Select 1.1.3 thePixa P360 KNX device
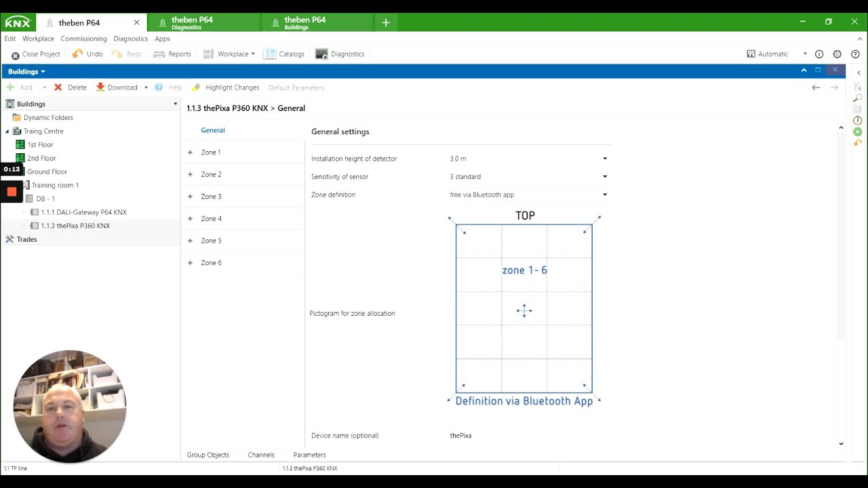The image size is (868, 488). [75, 226]
